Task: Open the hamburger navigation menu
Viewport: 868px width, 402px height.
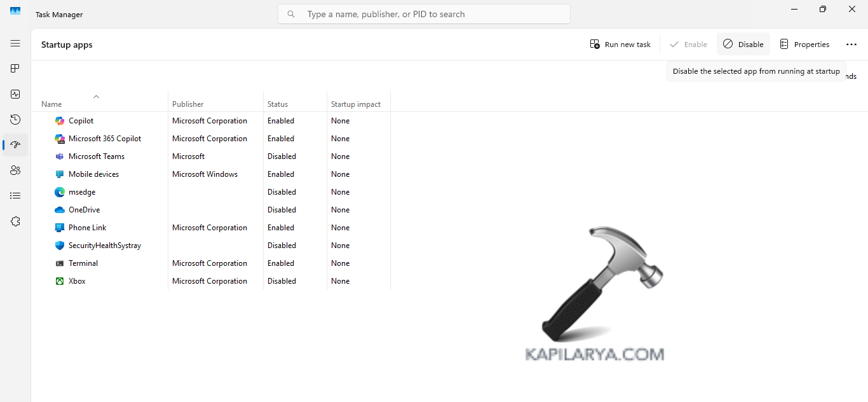Action: click(x=15, y=43)
